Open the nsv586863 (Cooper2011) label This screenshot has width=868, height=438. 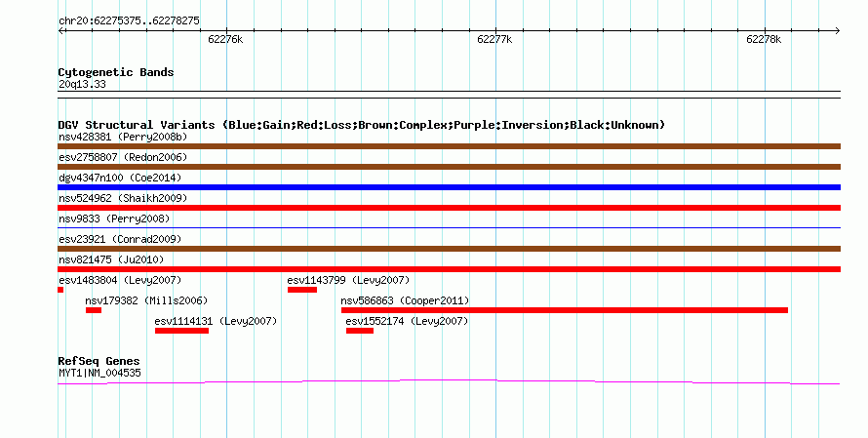(x=405, y=300)
